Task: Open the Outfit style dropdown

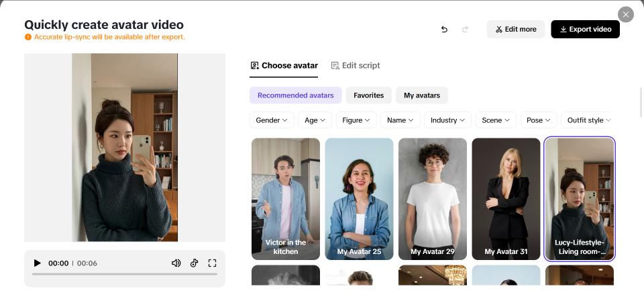Action: (588, 120)
